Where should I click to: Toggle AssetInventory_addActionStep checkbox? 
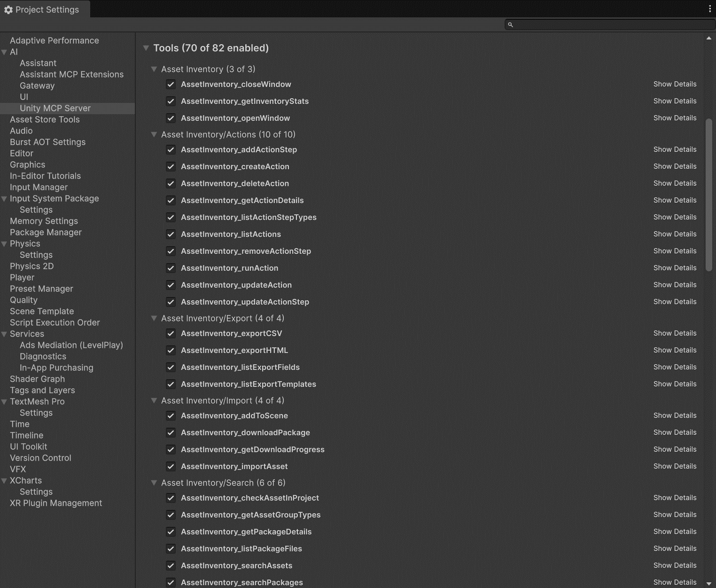171,150
